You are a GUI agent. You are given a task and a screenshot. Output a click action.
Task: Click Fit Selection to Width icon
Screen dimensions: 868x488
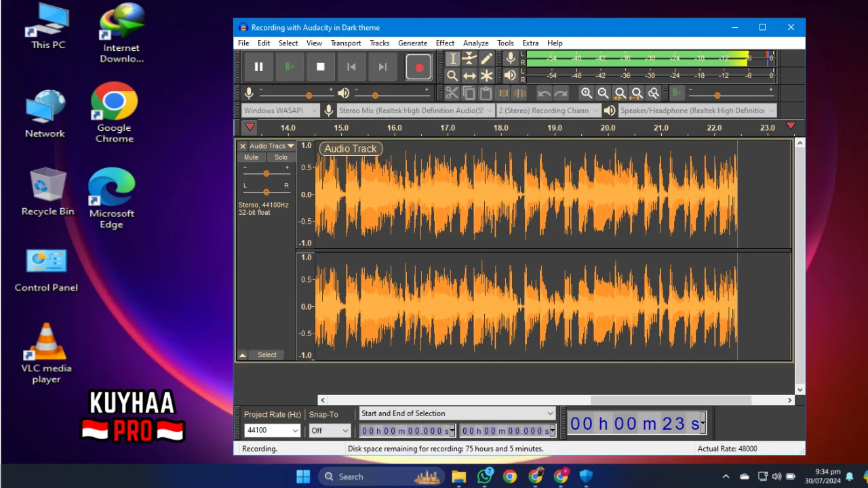pyautogui.click(x=620, y=93)
